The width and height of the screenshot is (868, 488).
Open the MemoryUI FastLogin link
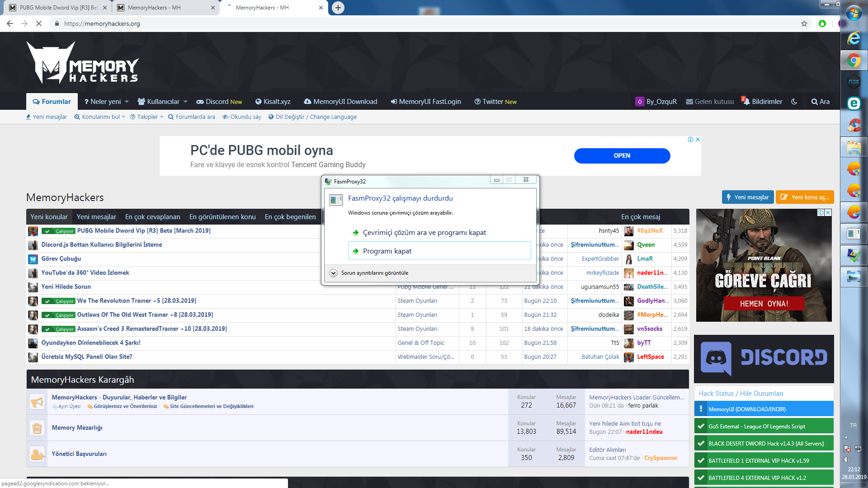tap(426, 102)
